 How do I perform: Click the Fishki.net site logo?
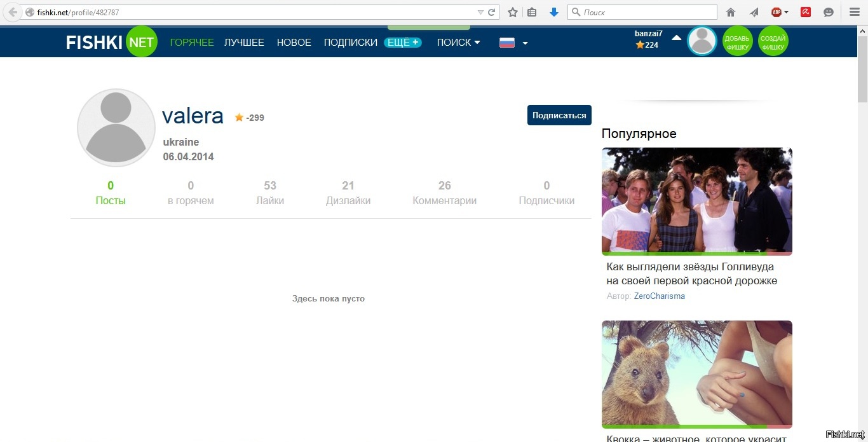[111, 42]
